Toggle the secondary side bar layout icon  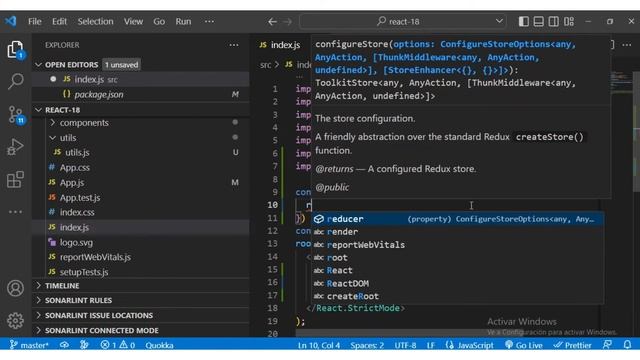(553, 21)
